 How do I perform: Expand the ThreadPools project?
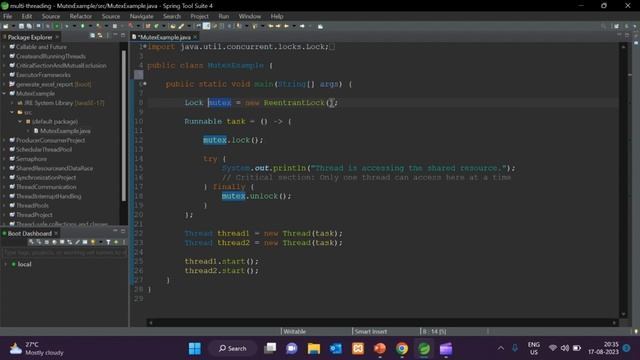pos(4,205)
